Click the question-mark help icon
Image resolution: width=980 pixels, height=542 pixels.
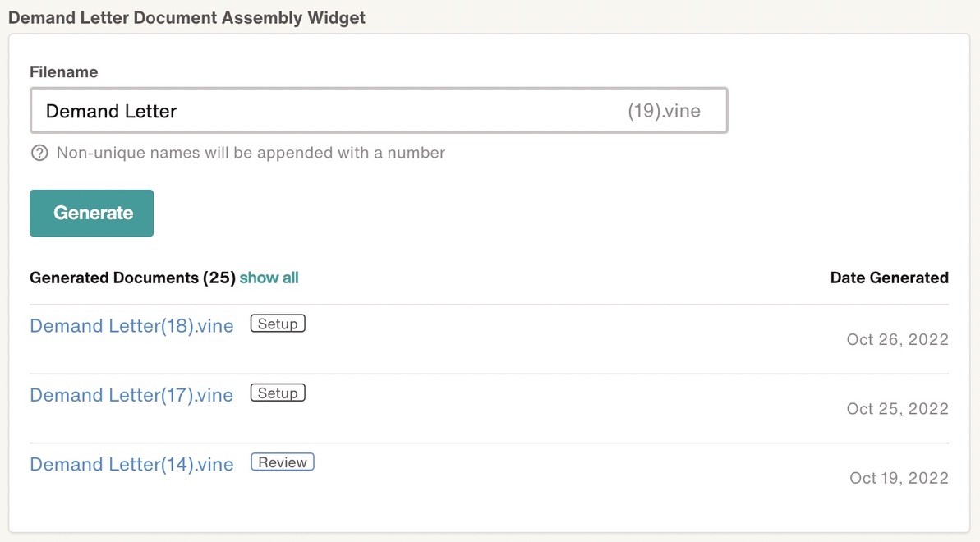(39, 153)
